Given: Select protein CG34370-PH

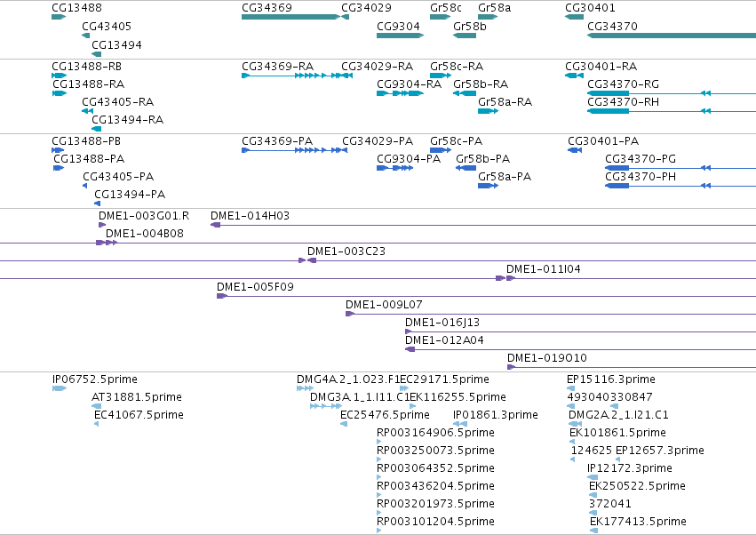Looking at the screenshot, I should click(x=641, y=177).
